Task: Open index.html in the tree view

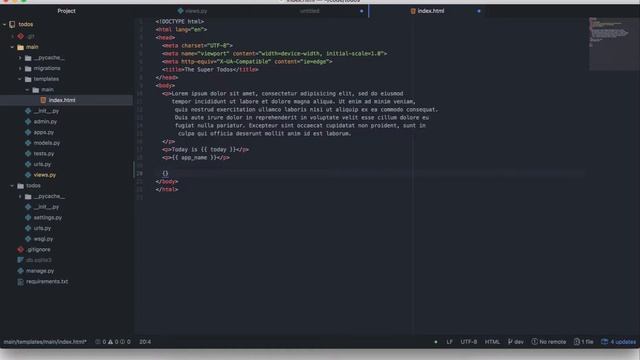Action: tap(62, 100)
